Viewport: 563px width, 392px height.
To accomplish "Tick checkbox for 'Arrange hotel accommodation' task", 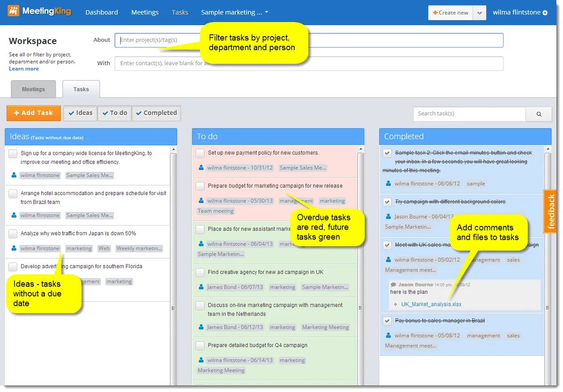I will tap(13, 194).
